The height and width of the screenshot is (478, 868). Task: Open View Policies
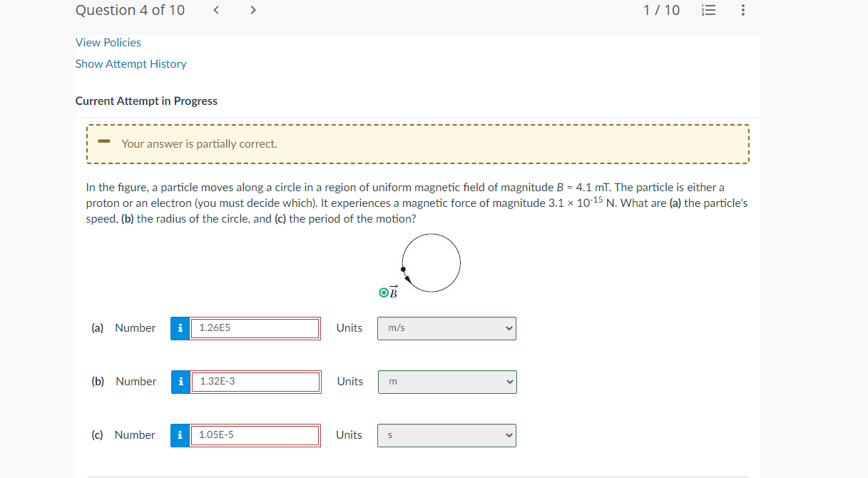[x=108, y=42]
